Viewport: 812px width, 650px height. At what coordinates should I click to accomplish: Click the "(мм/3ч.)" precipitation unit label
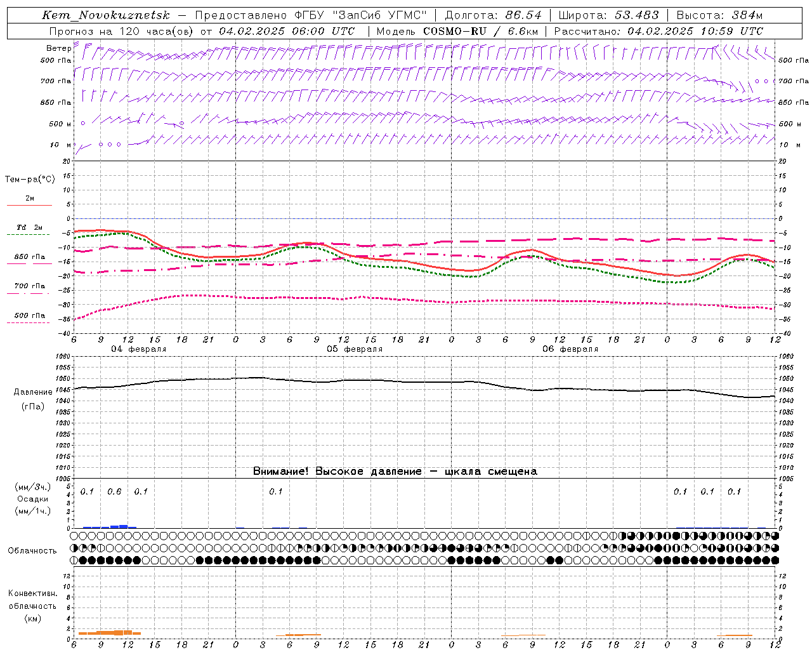click(x=33, y=487)
